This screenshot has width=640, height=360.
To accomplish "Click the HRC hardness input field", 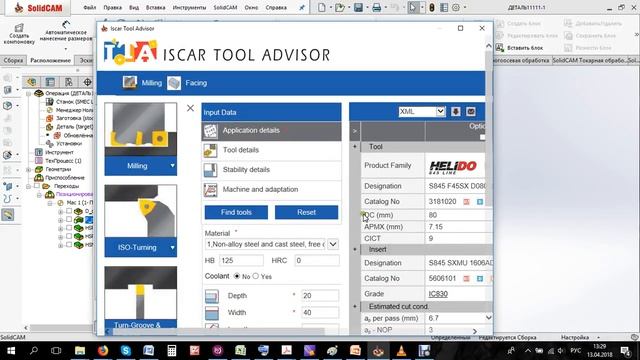I will 317,260.
